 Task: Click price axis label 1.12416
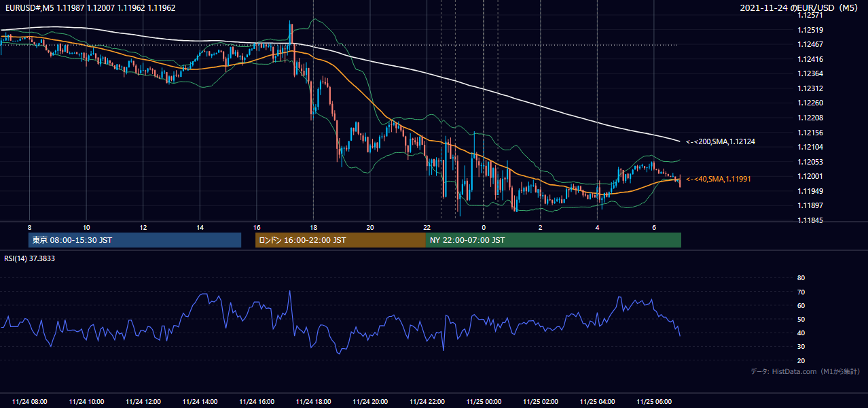point(810,59)
